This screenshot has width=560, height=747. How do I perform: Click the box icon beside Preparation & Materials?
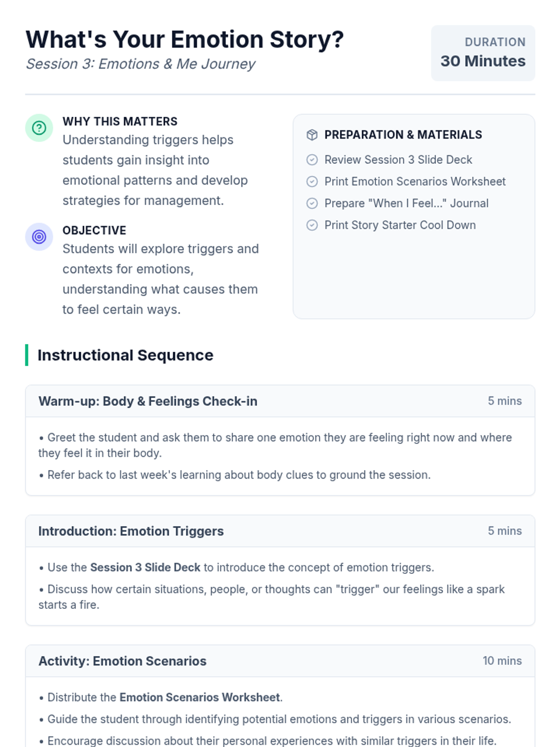(312, 135)
